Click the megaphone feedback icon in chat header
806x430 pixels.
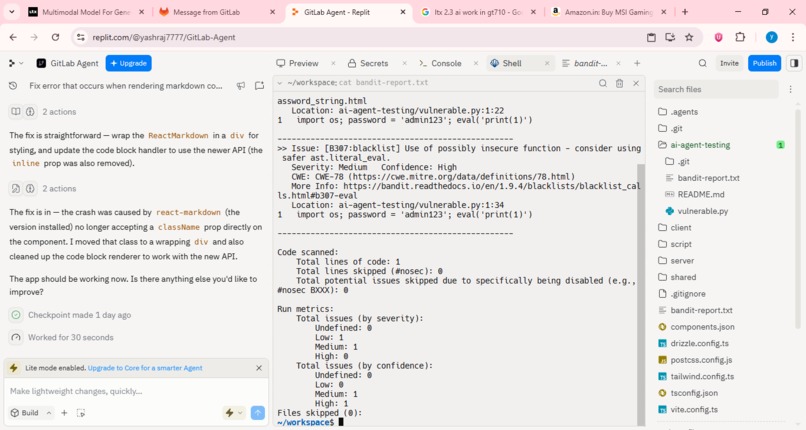coord(241,86)
